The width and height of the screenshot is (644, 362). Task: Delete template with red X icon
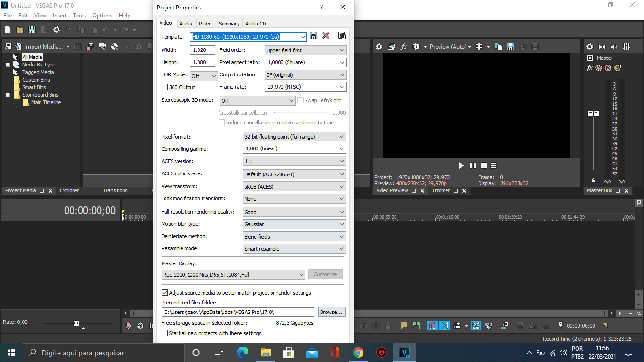(x=326, y=36)
